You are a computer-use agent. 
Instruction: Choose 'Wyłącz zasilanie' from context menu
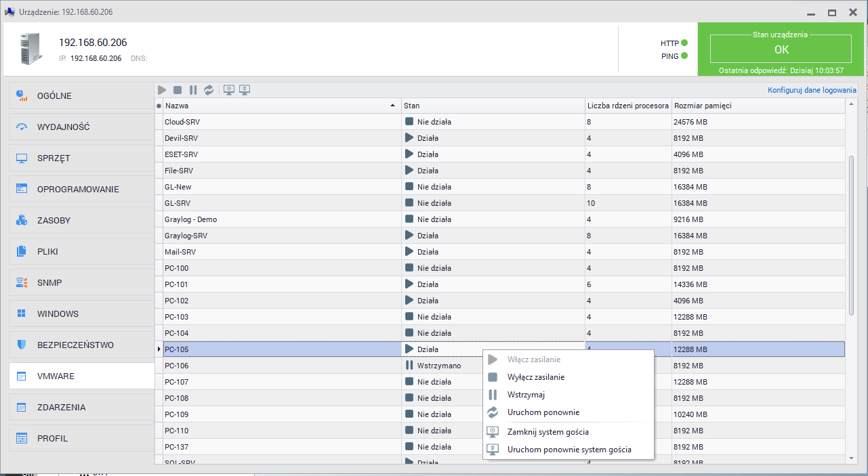(x=535, y=377)
